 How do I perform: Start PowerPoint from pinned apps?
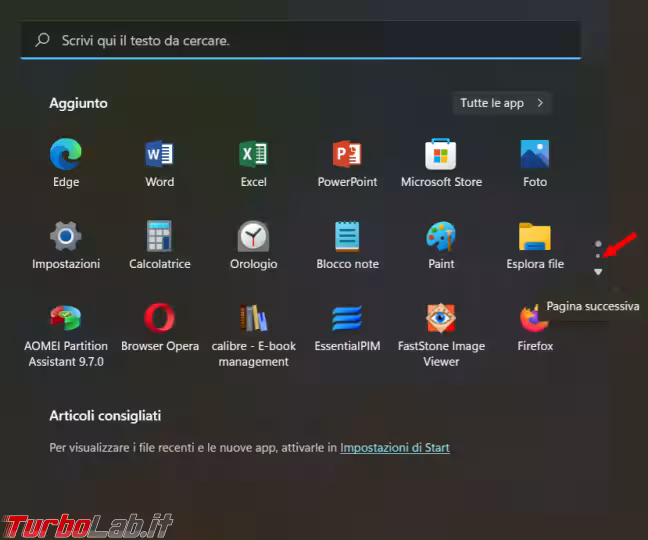tap(347, 163)
